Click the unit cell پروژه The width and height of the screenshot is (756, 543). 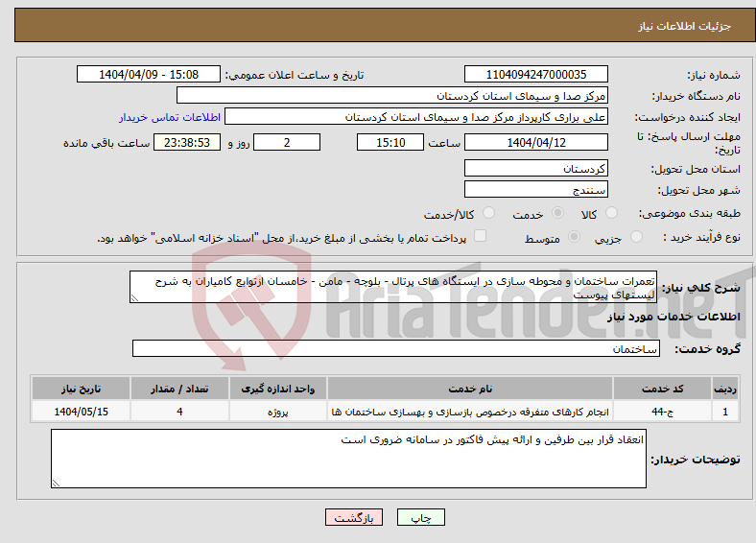[277, 412]
